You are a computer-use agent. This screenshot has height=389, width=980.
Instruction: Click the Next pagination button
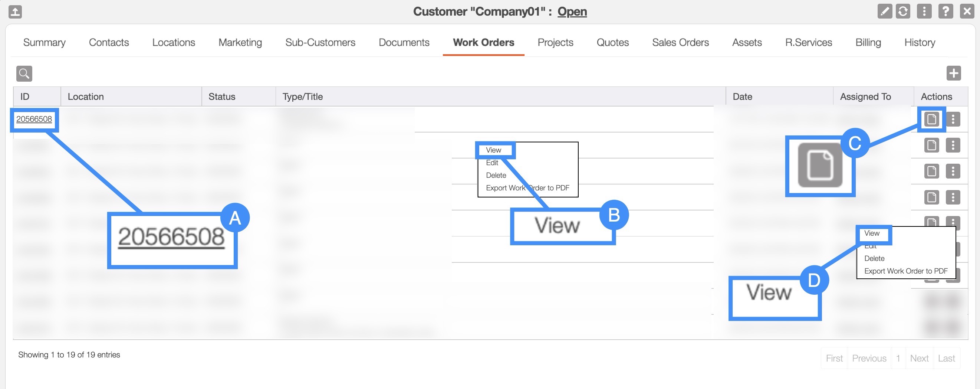coord(919,358)
